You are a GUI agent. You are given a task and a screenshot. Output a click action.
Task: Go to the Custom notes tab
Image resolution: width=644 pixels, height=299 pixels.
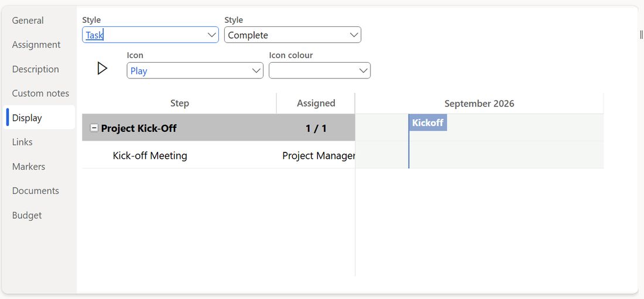point(40,93)
